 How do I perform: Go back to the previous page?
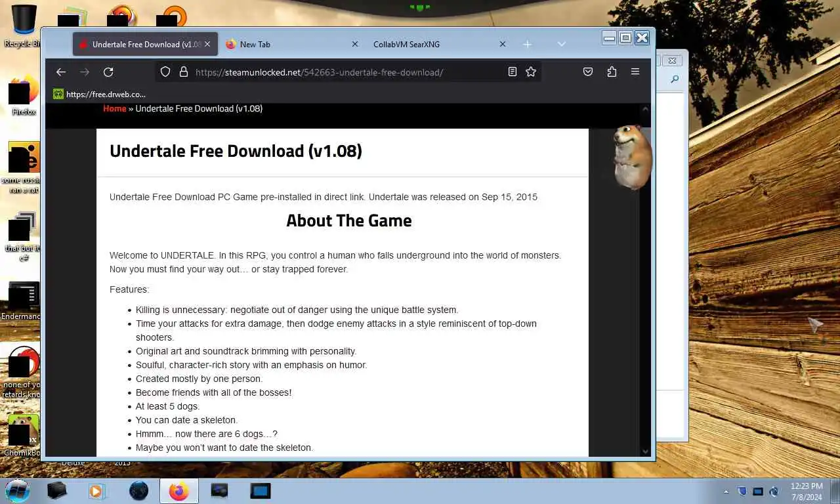point(61,72)
